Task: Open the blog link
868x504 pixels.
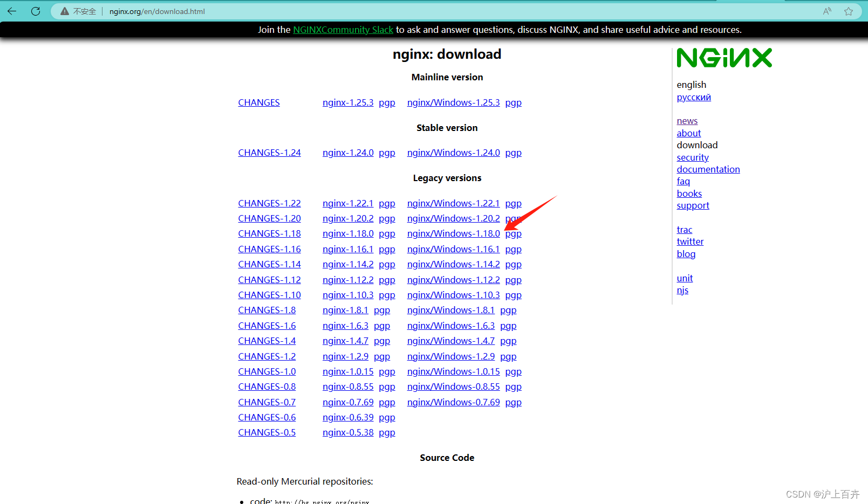Action: (x=686, y=254)
